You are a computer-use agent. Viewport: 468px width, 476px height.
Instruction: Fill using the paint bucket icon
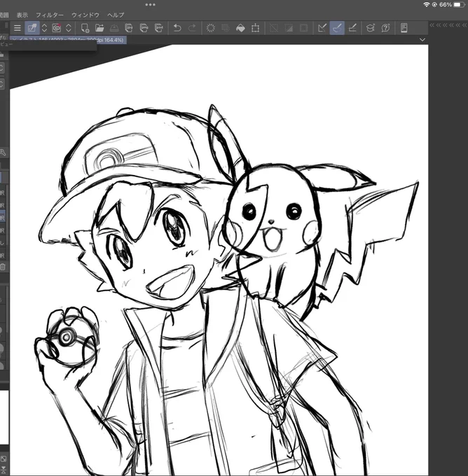tap(240, 28)
